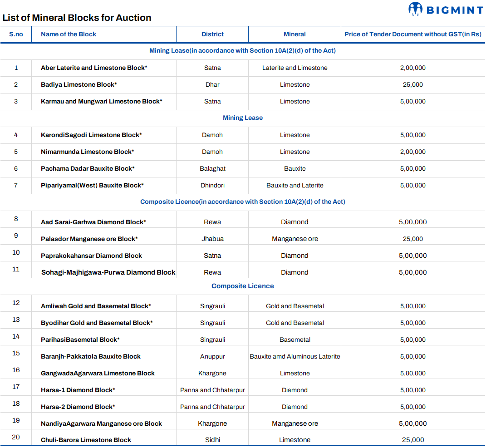Viewport: 486px width, 448px height.
Task: Select 'Pachama Dadar Bauxite Block' entry
Action: point(88,168)
